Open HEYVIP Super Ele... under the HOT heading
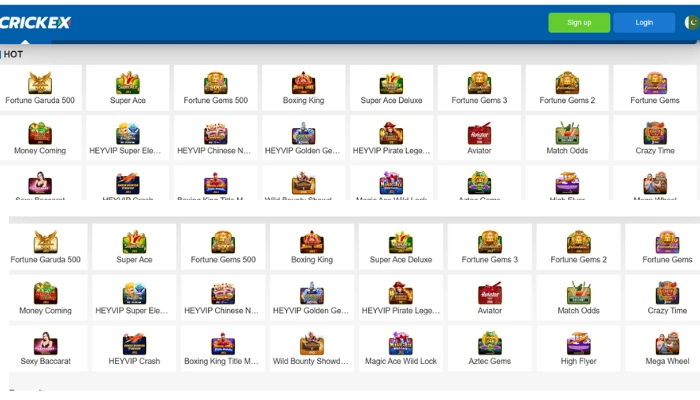The width and height of the screenshot is (700, 400). pos(128,138)
